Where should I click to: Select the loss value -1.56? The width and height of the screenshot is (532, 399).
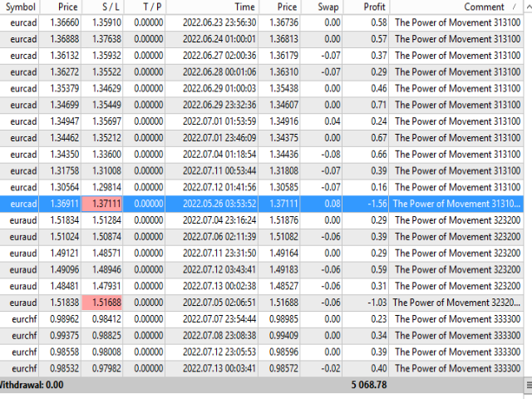tap(377, 204)
